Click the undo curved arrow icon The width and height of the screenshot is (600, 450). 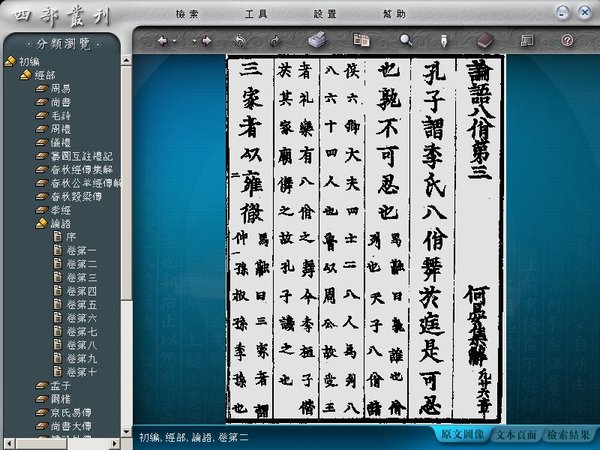240,41
